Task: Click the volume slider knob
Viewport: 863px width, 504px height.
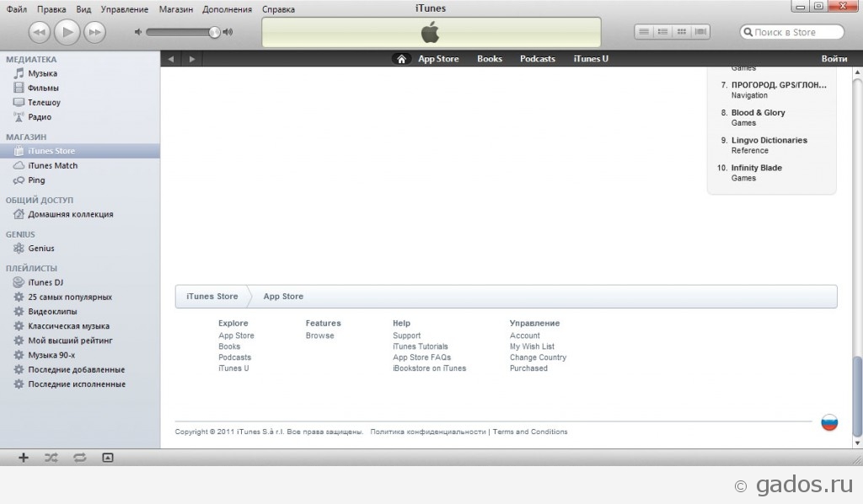Action: tap(214, 33)
